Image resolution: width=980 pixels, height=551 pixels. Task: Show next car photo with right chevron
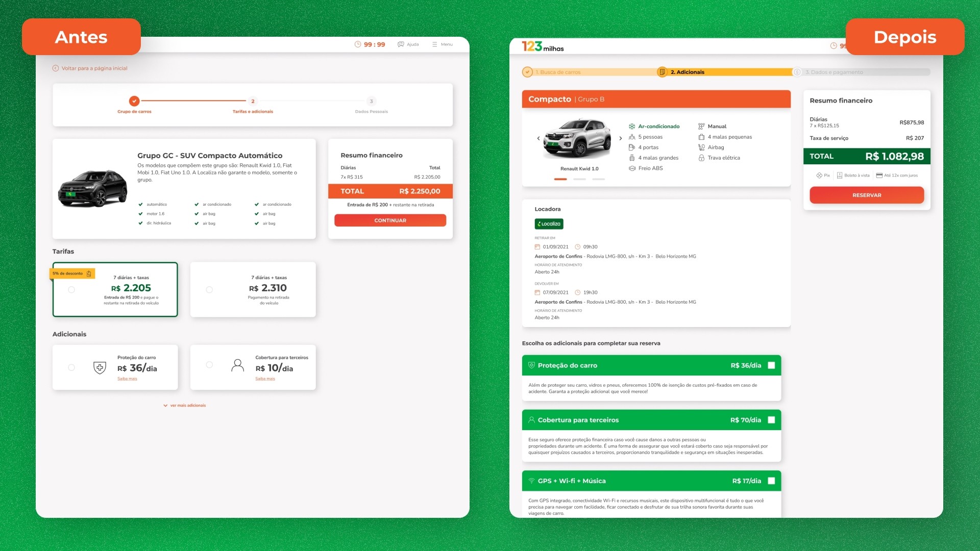click(621, 138)
